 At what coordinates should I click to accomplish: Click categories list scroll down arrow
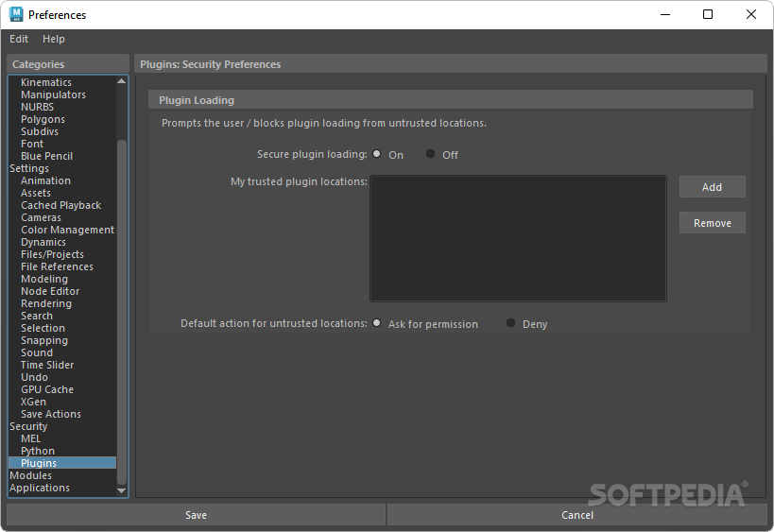[121, 490]
